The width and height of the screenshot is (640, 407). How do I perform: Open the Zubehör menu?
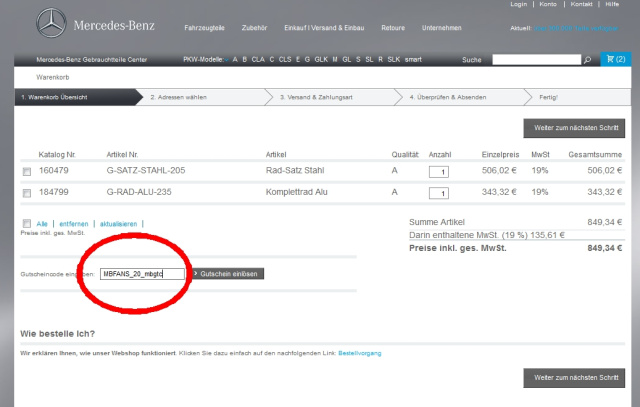pyautogui.click(x=254, y=28)
